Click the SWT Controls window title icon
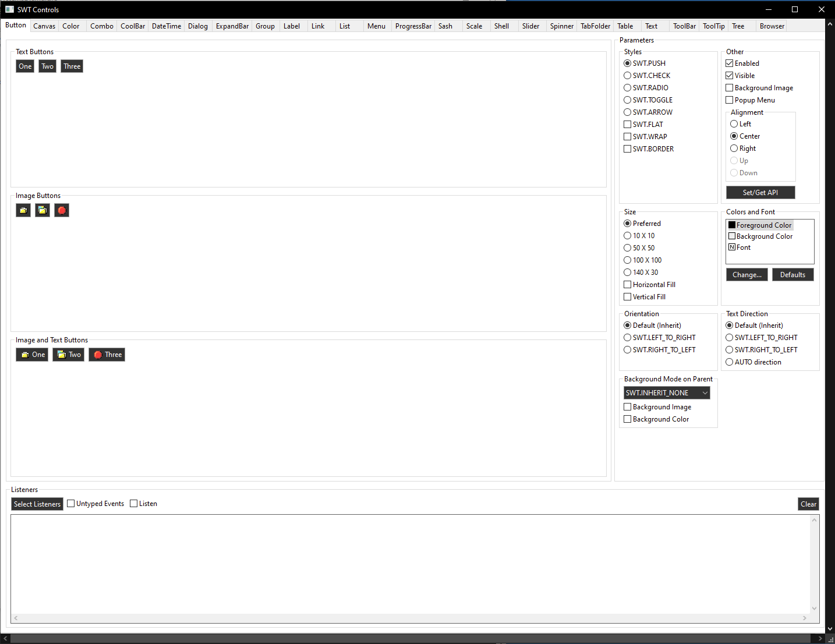Screen dimensions: 835x644 [9, 9]
